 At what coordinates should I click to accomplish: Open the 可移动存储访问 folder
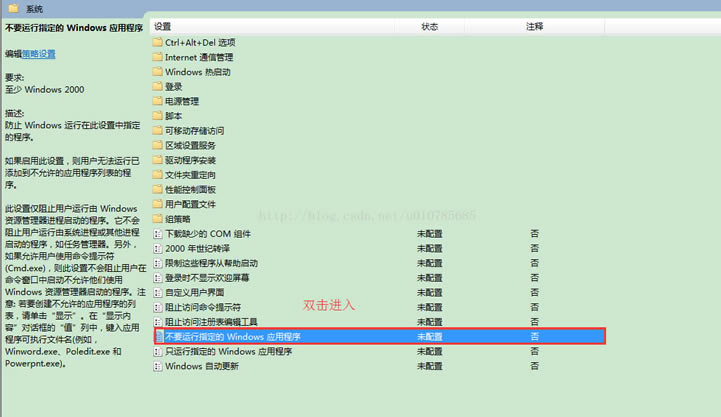pyautogui.click(x=194, y=131)
